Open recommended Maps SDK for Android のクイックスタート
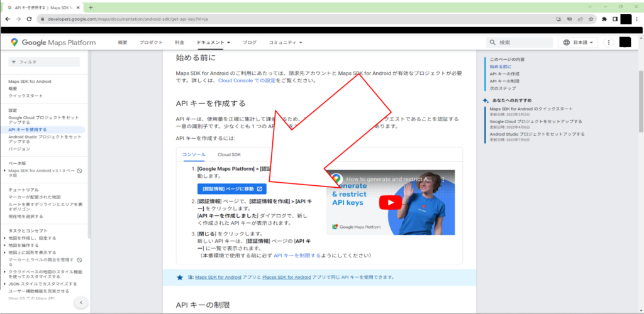The height and width of the screenshot is (314, 644). tap(531, 109)
